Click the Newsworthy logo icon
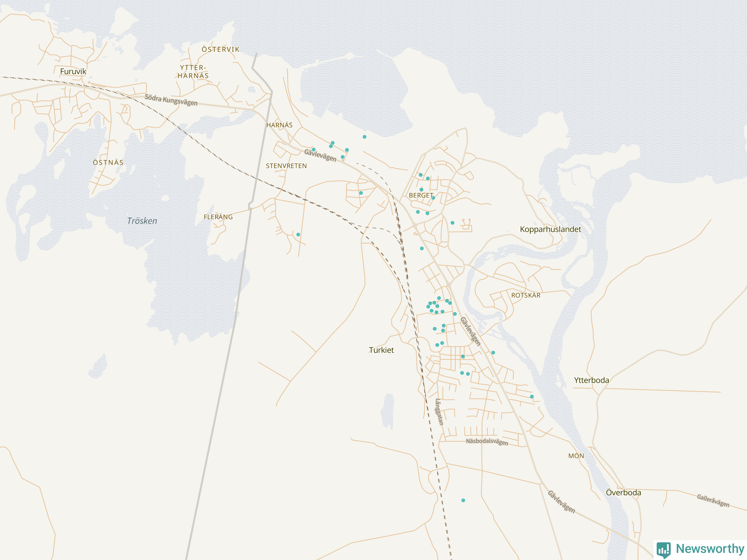747x560 pixels. click(663, 549)
